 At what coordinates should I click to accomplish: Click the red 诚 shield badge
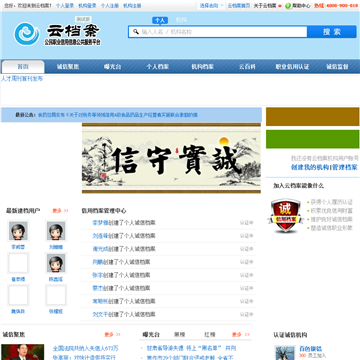(286, 215)
